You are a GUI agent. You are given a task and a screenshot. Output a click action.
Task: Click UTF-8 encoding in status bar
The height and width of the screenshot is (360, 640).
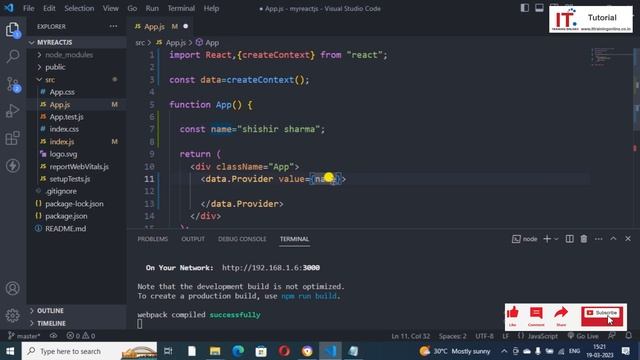click(484, 336)
